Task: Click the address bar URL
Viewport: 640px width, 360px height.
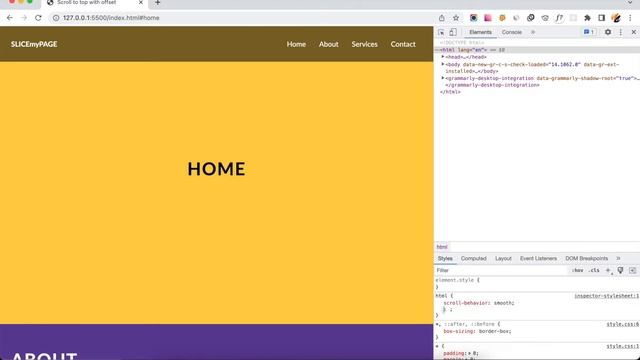Action: pos(111,18)
